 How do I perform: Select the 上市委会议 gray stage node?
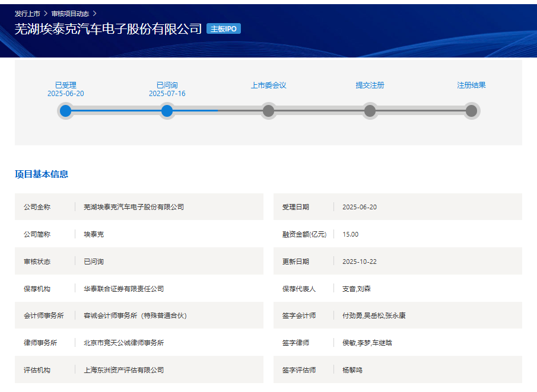point(268,110)
